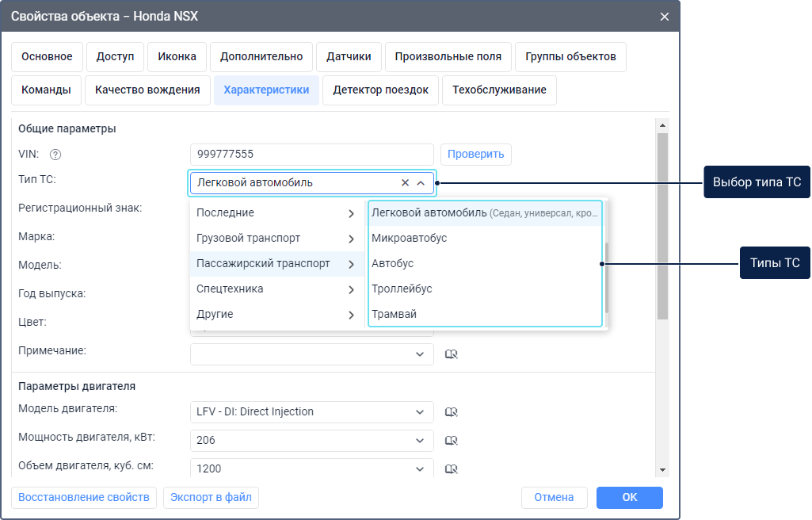This screenshot has width=812, height=520.
Task: Click the Экспорт в файл button
Action: pyautogui.click(x=211, y=498)
